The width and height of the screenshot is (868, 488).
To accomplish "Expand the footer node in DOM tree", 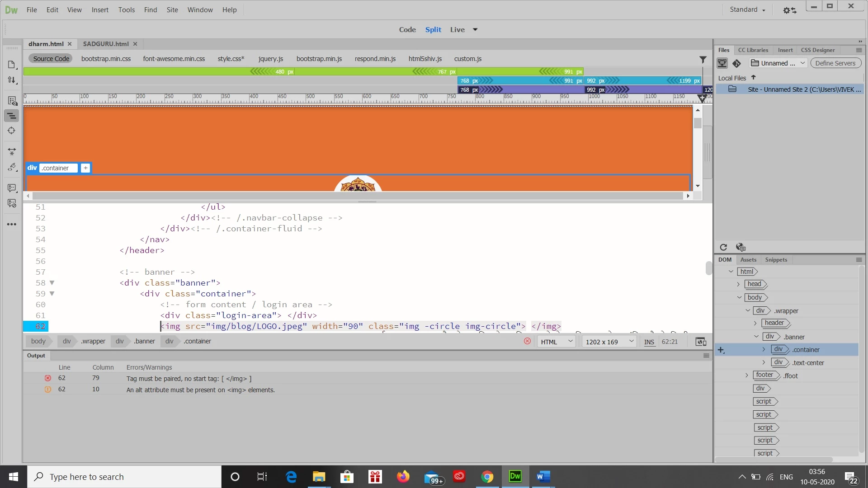I will point(747,375).
